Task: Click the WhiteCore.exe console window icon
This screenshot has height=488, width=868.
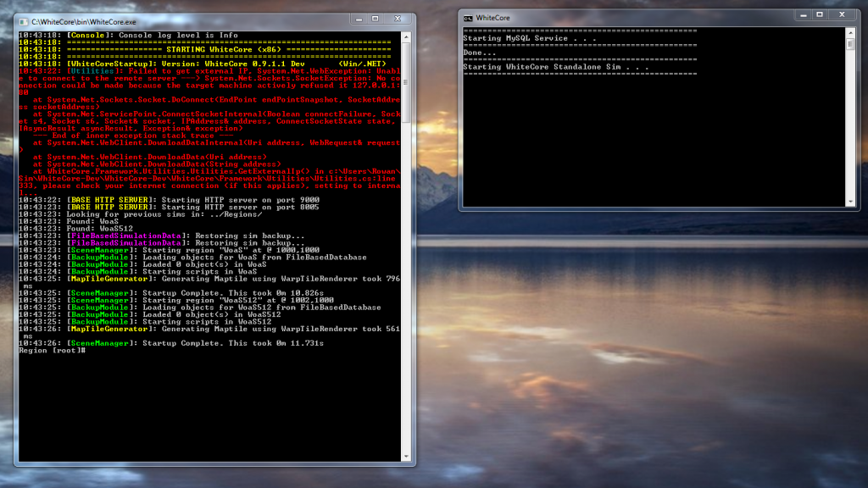Action: point(23,21)
